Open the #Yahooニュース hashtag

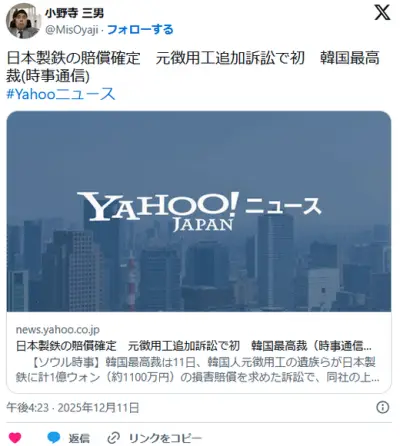tap(61, 94)
